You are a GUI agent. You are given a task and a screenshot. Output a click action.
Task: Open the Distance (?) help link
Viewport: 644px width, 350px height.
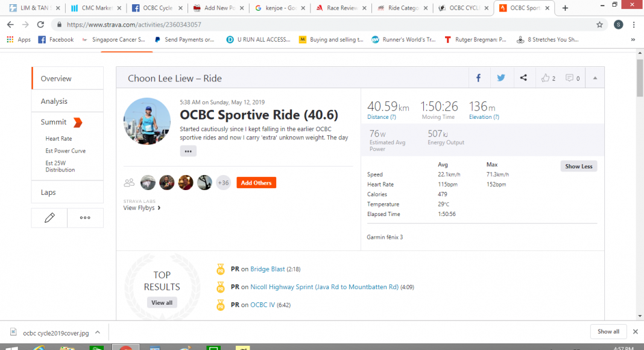click(x=382, y=117)
